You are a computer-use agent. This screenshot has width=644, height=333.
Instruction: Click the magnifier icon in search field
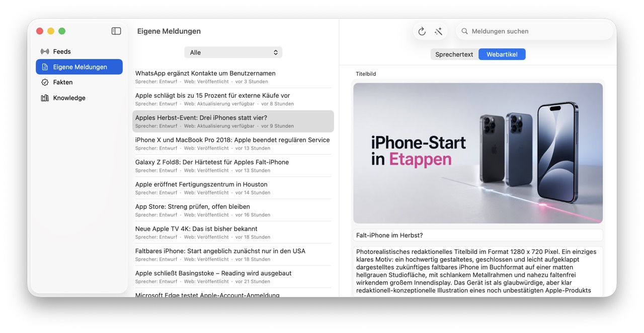(x=465, y=31)
